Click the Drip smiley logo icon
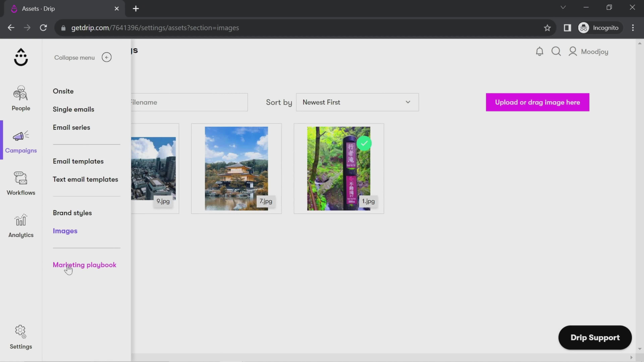644x362 pixels. click(x=21, y=57)
